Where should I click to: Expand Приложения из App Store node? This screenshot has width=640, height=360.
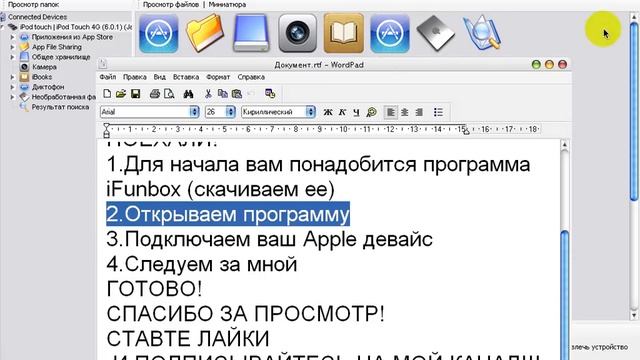[x=12, y=37]
